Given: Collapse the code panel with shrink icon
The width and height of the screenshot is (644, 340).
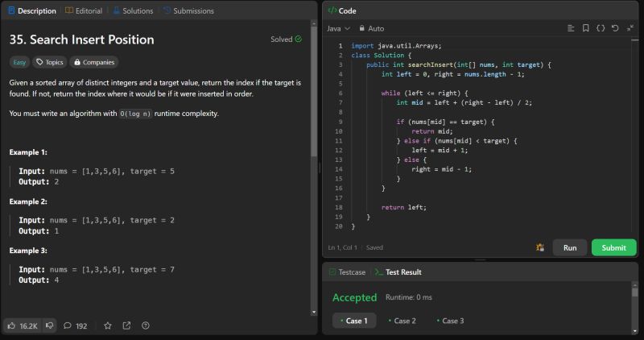Looking at the screenshot, I should (630, 28).
